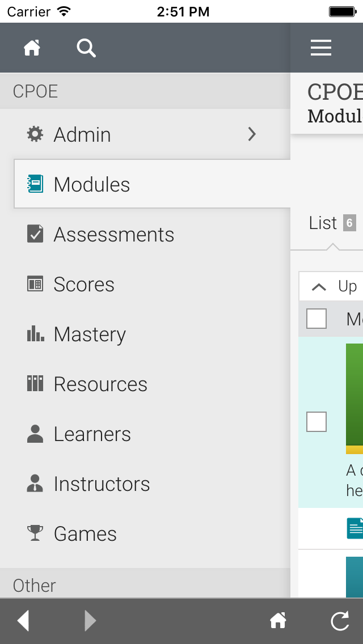Open the green module thumbnail
Screen dimensions: 363x644
(354, 399)
